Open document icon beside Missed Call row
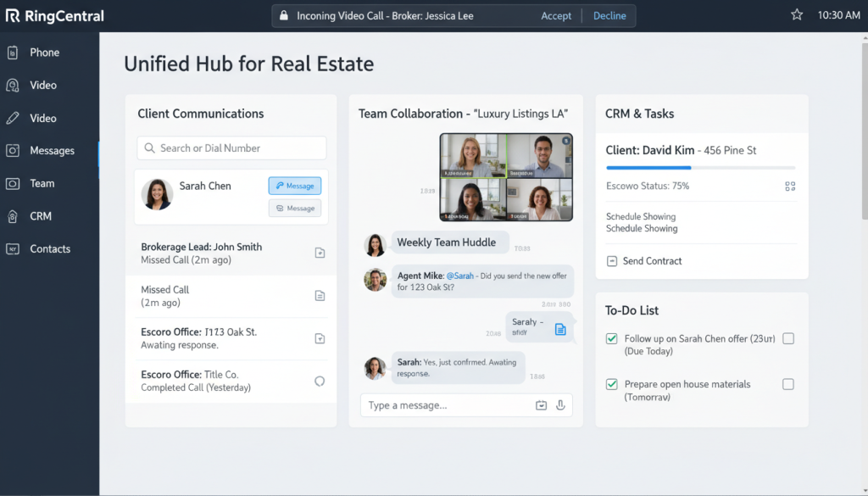The height and width of the screenshot is (496, 868). pyautogui.click(x=320, y=296)
